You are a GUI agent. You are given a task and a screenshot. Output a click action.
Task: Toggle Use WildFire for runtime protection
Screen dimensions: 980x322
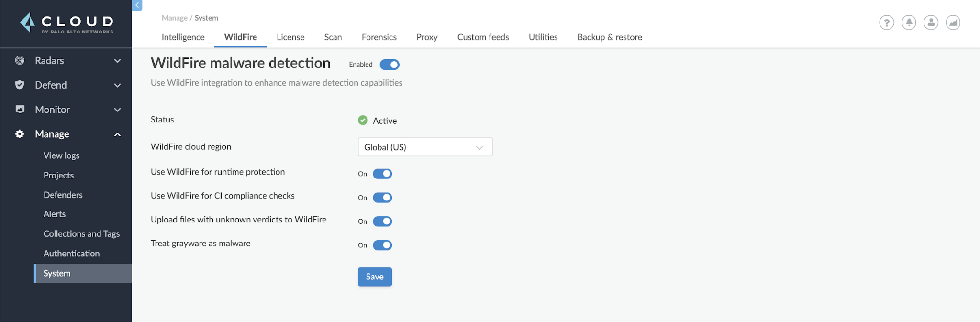coord(382,174)
